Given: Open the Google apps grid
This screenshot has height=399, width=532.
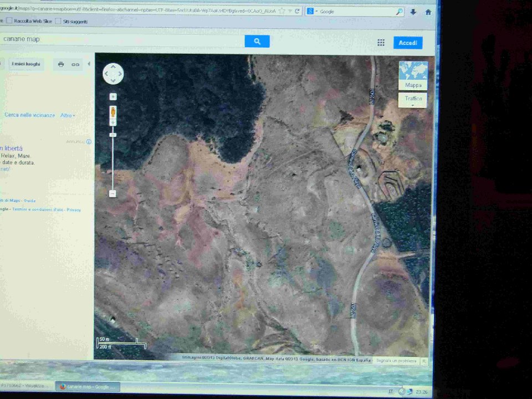Looking at the screenshot, I should [x=381, y=43].
